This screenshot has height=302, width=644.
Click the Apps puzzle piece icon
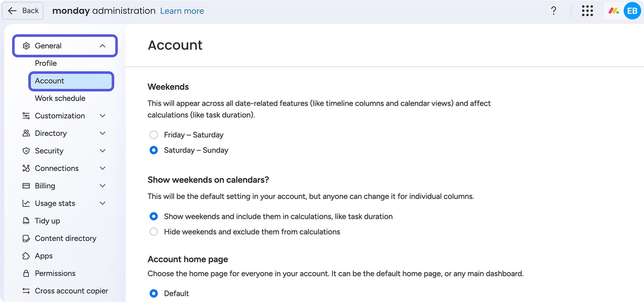pyautogui.click(x=26, y=256)
